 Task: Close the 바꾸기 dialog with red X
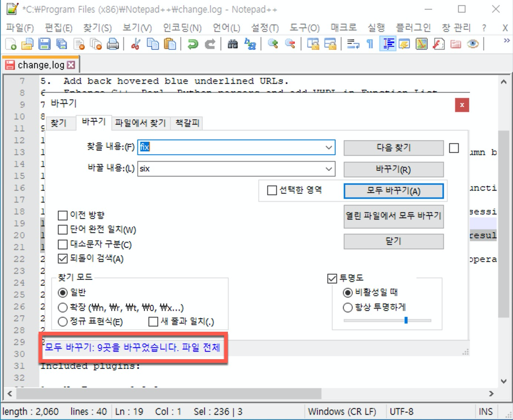click(462, 105)
